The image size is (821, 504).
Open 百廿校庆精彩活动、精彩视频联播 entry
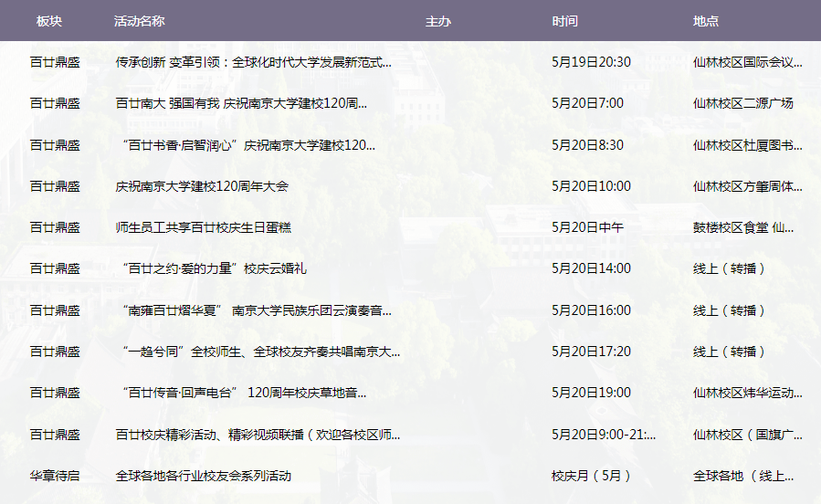(x=257, y=435)
